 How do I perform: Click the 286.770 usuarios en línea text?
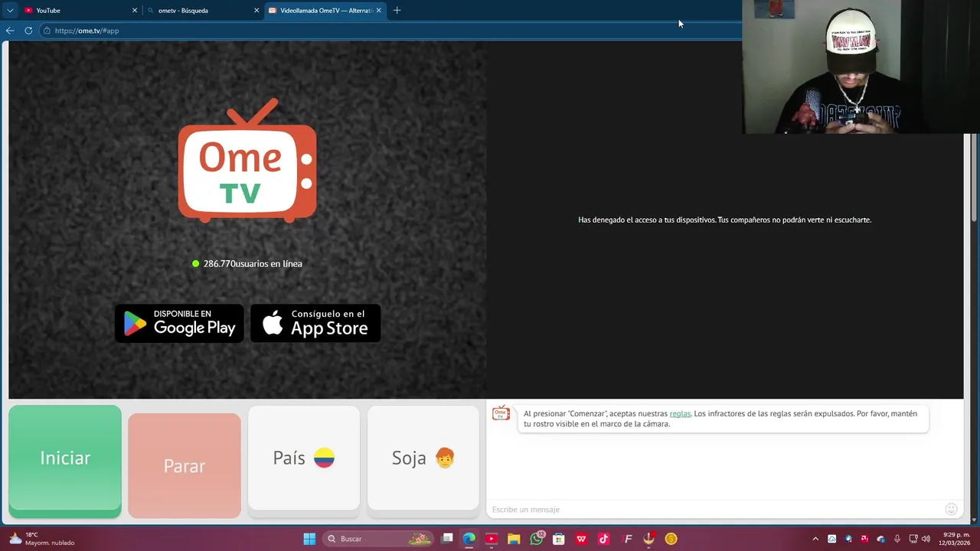247,263
